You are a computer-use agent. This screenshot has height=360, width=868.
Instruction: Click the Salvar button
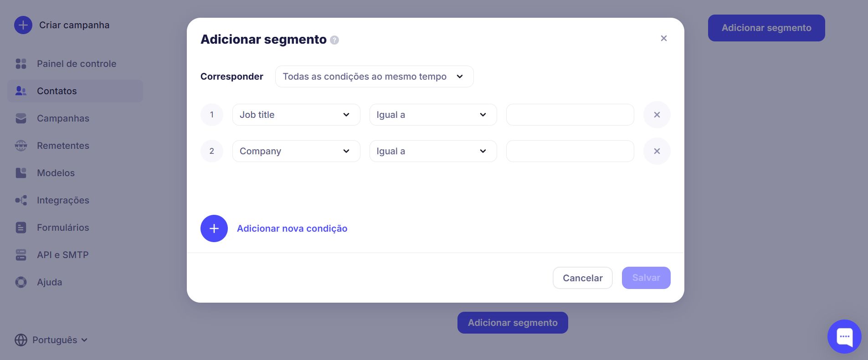point(646,278)
